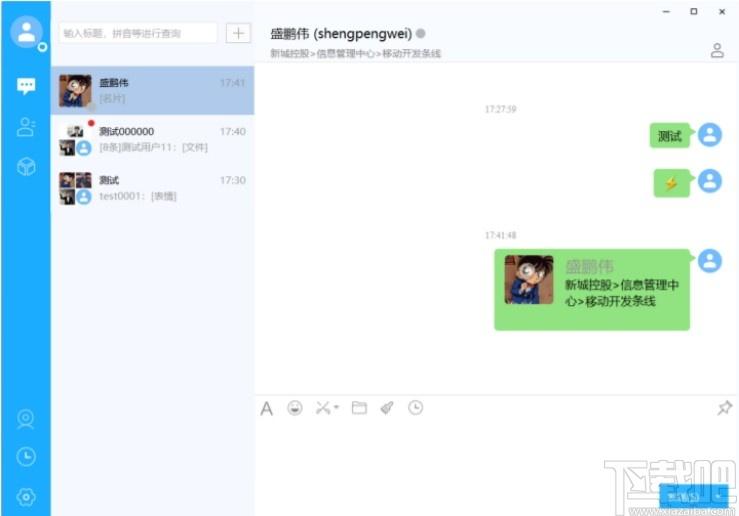
Task: Click the 盛鹏伟 (shengpengwei) chat title
Action: (x=341, y=33)
